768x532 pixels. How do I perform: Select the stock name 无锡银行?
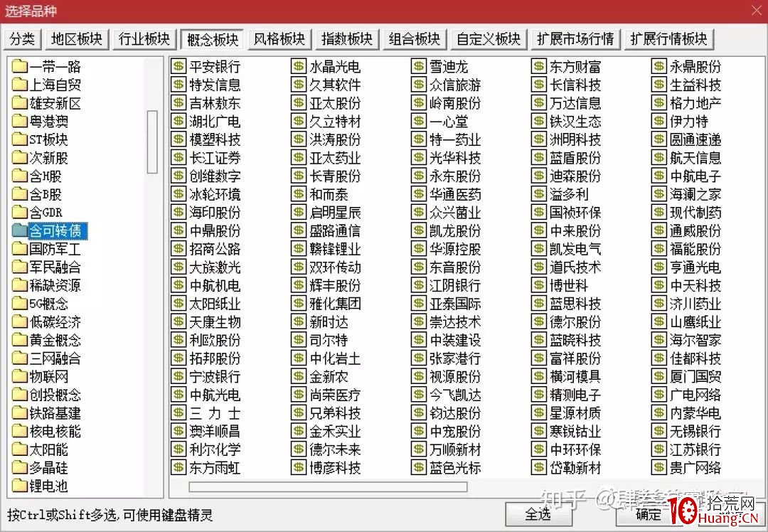tap(695, 431)
